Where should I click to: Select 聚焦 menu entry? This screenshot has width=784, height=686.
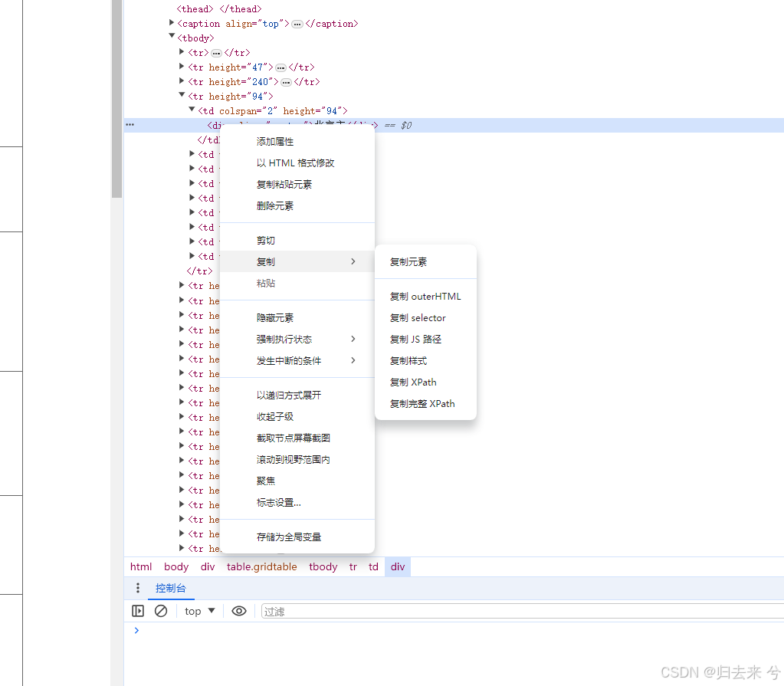click(297, 481)
